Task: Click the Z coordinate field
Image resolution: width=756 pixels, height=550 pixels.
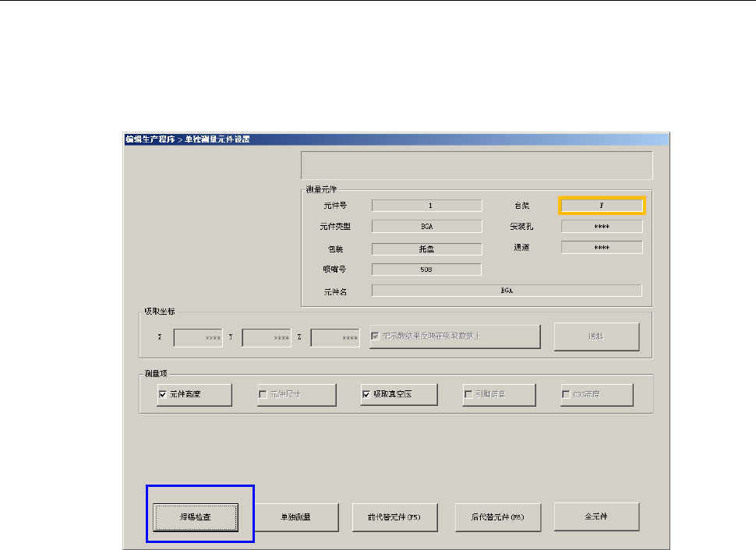Action: 335,338
